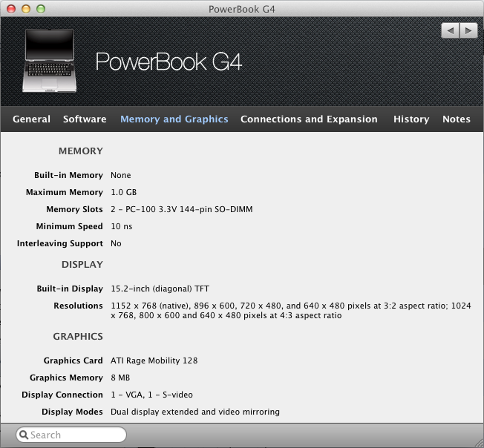Click the Interleaving Support value No
The image size is (484, 448).
(116, 243)
